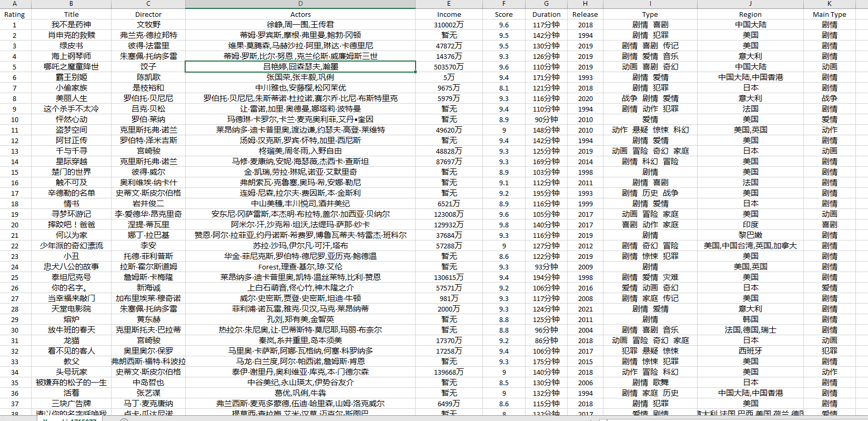
Task: Select title cell '少年派的奇幻漂流'
Action: (x=71, y=246)
